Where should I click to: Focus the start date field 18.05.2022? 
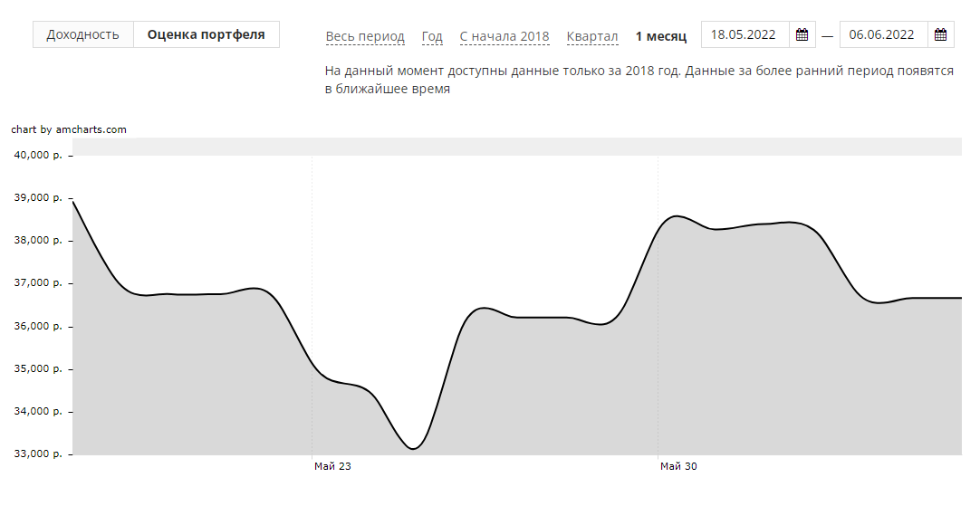point(745,35)
